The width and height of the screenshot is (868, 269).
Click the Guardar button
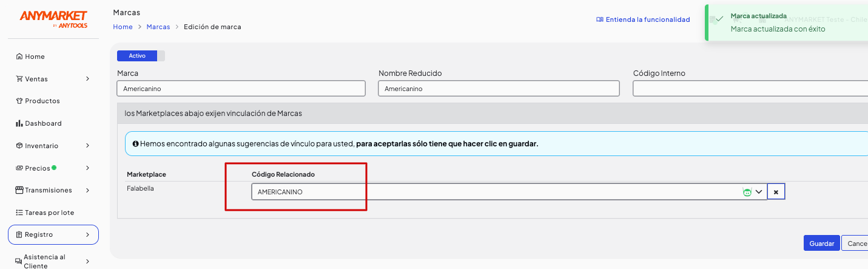click(x=822, y=243)
